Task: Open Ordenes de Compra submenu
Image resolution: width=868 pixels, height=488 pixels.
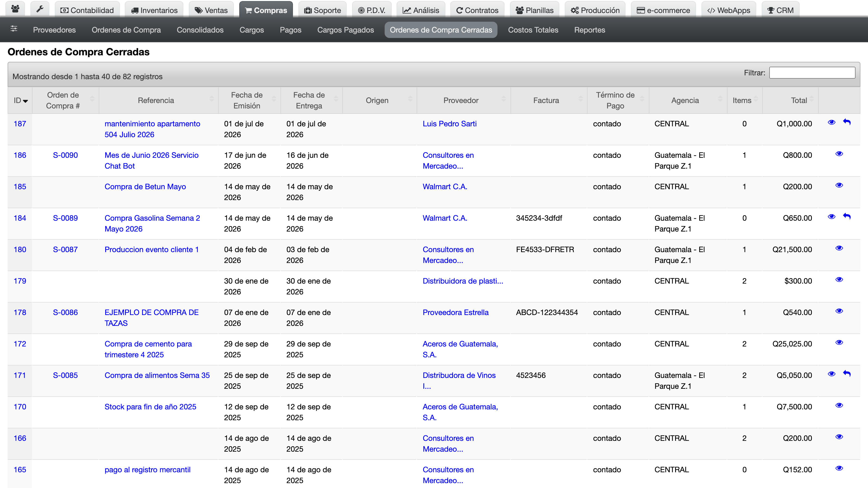Action: [126, 30]
